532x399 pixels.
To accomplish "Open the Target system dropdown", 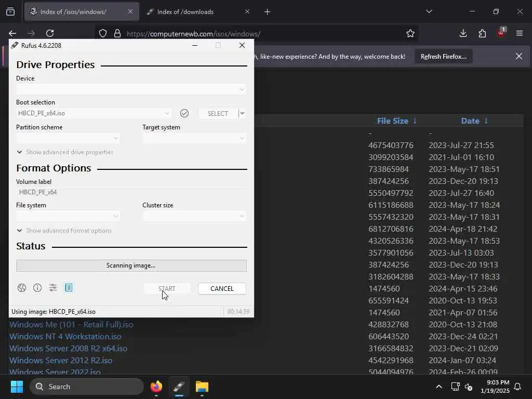I will click(194, 138).
